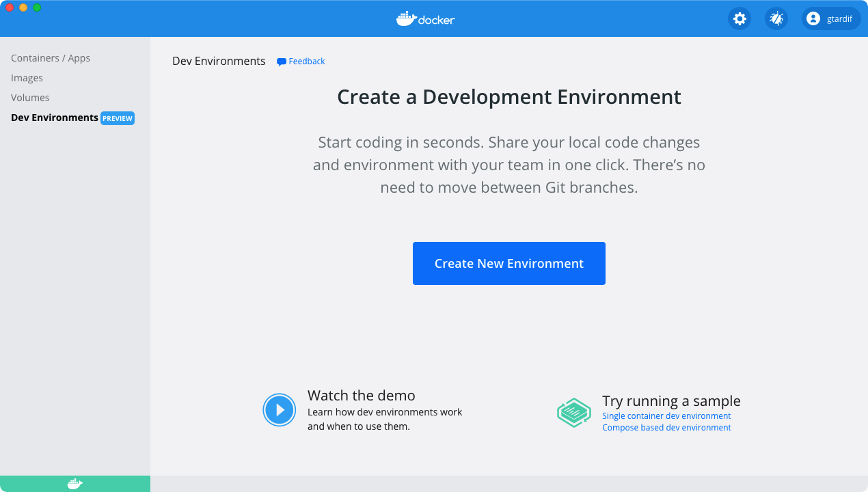The height and width of the screenshot is (492, 868).
Task: Click the Try running a sample heading
Action: [x=671, y=401]
